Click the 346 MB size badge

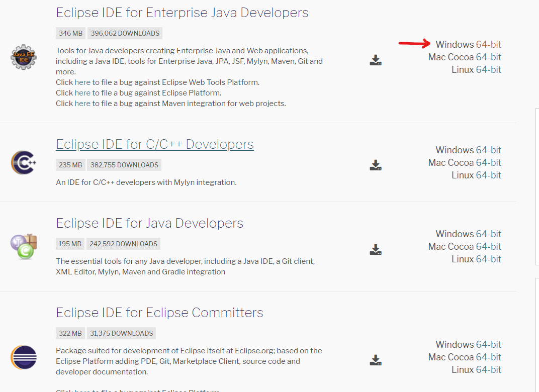point(70,33)
